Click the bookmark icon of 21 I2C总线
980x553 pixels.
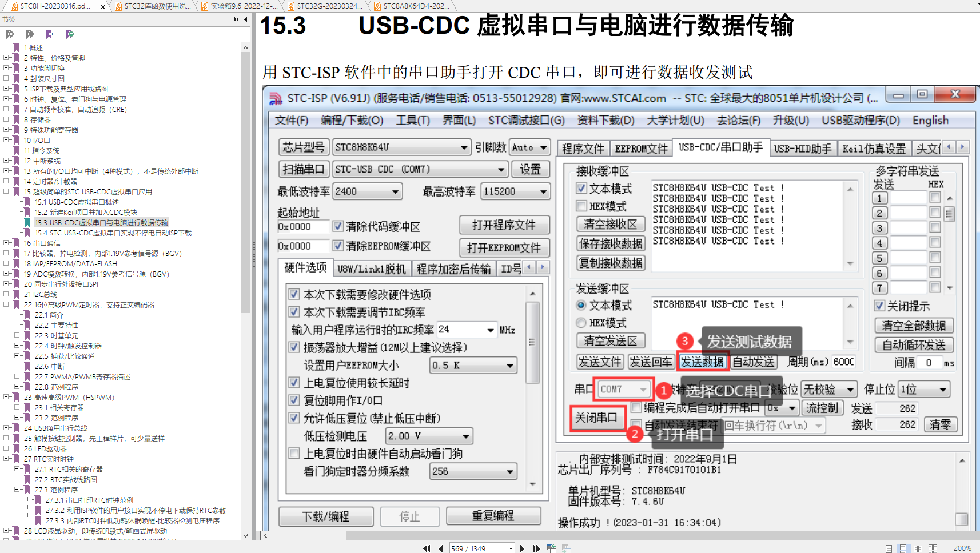pyautogui.click(x=17, y=294)
